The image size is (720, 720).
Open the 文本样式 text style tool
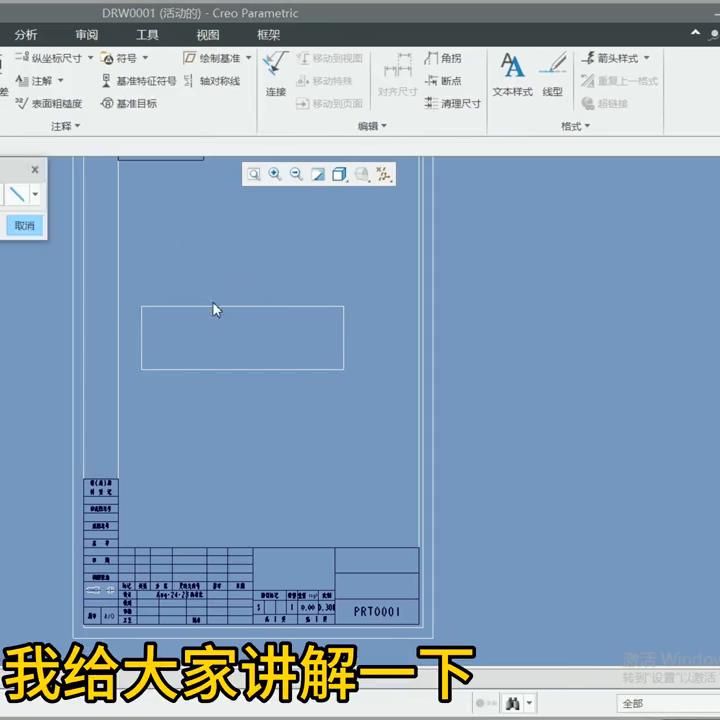point(512,74)
